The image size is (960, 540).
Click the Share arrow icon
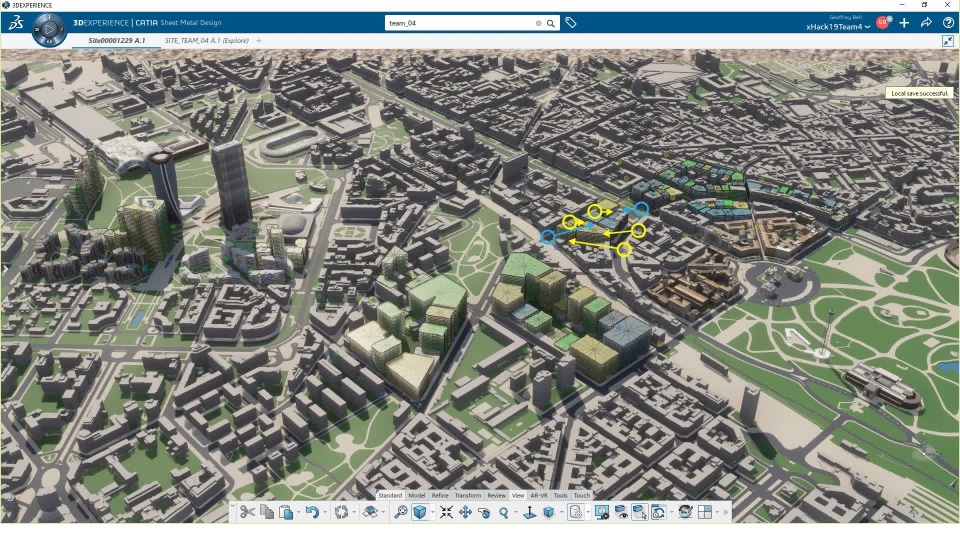coord(926,22)
